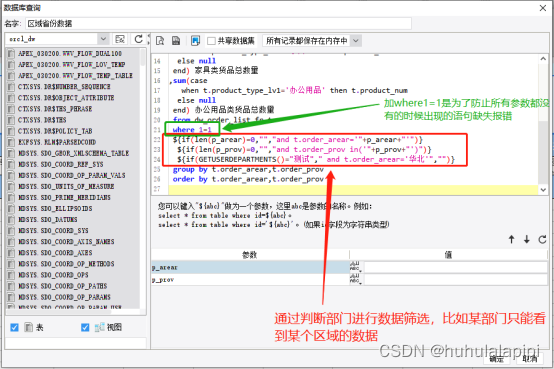Click SQL line 26 'order by t.order_arear,t.order_prov'
Screen dimensions: 554x369
248,179
